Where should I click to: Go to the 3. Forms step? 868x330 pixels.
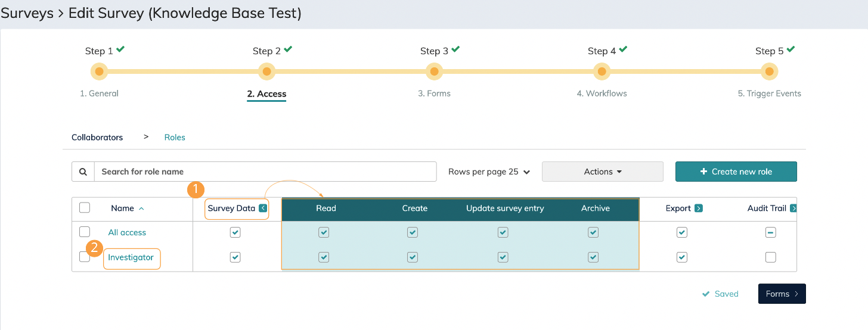pos(434,94)
